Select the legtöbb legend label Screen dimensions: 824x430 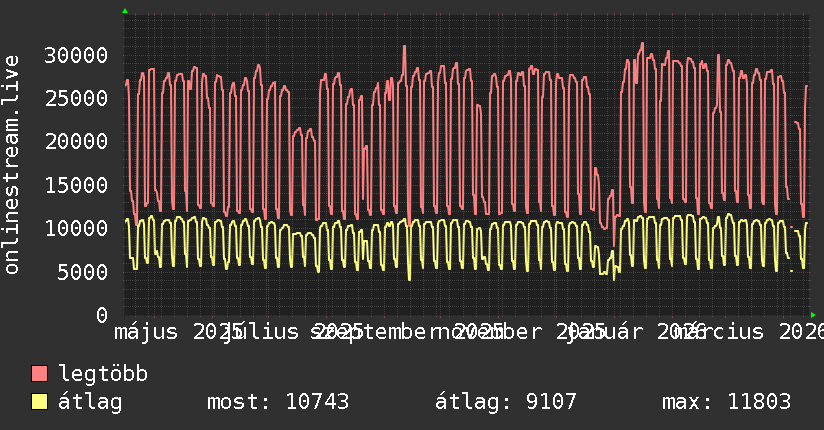(x=103, y=374)
